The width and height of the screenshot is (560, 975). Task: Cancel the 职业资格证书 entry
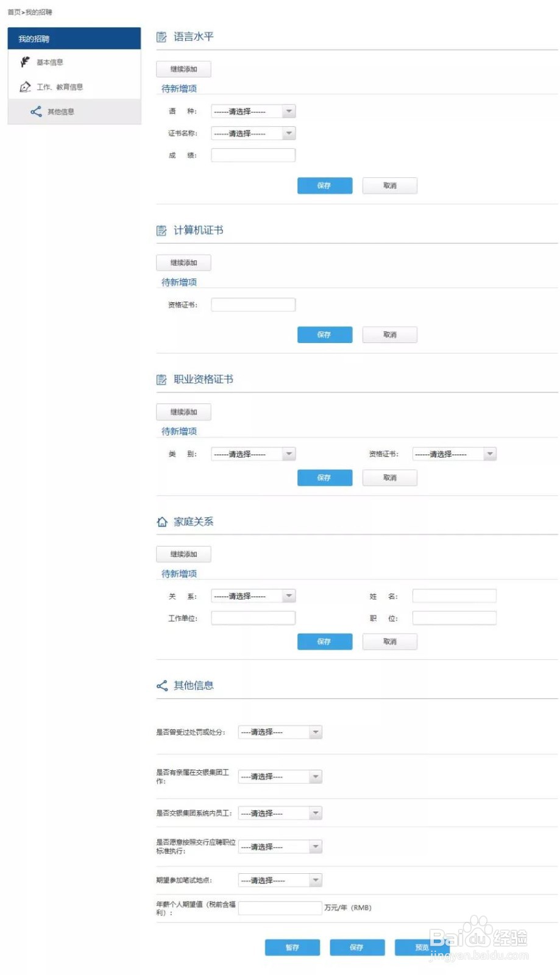point(390,478)
